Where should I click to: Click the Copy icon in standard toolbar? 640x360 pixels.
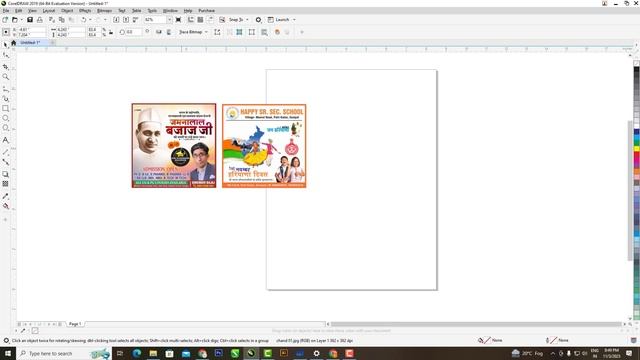click(x=62, y=20)
